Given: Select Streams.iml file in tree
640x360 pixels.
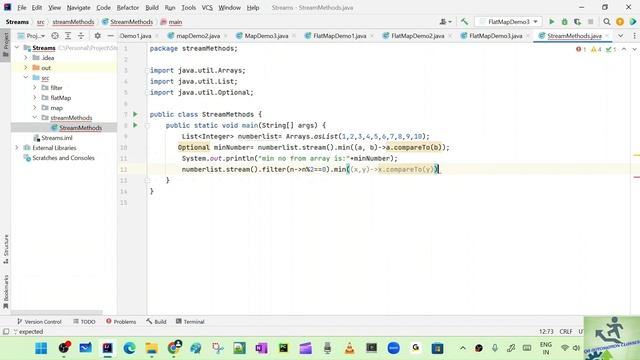Looking at the screenshot, I should pyautogui.click(x=57, y=138).
